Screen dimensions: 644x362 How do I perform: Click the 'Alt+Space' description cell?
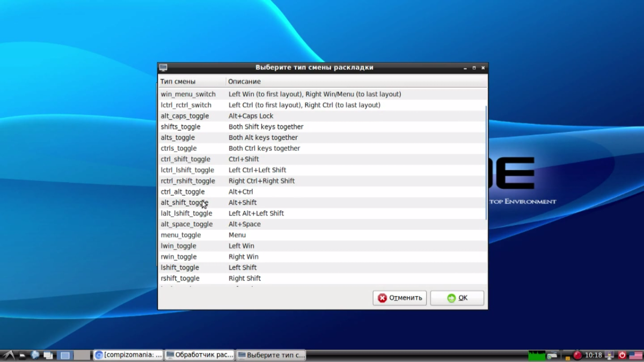tap(244, 224)
